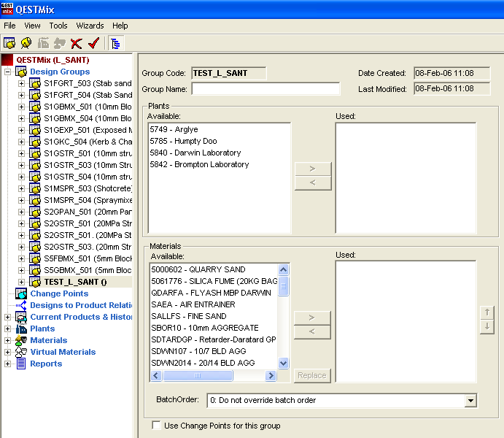504x438 pixels.
Task: Click the Designs to Product Relations icon
Action: point(20,305)
